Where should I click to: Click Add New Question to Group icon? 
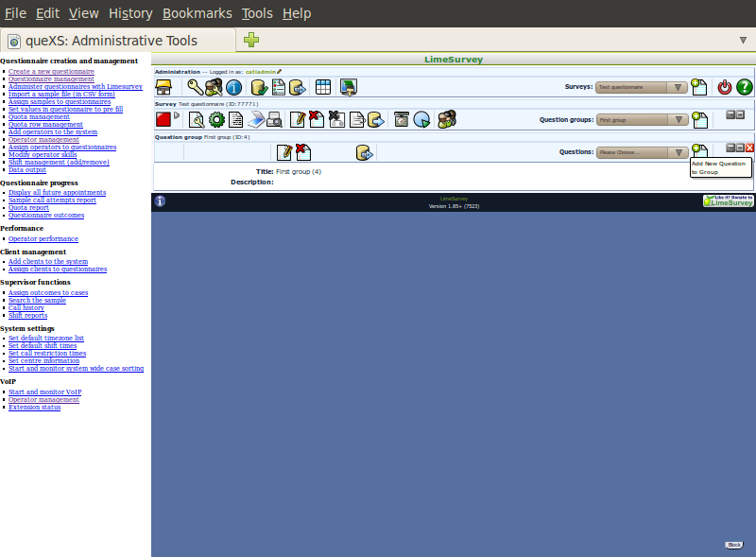699,151
